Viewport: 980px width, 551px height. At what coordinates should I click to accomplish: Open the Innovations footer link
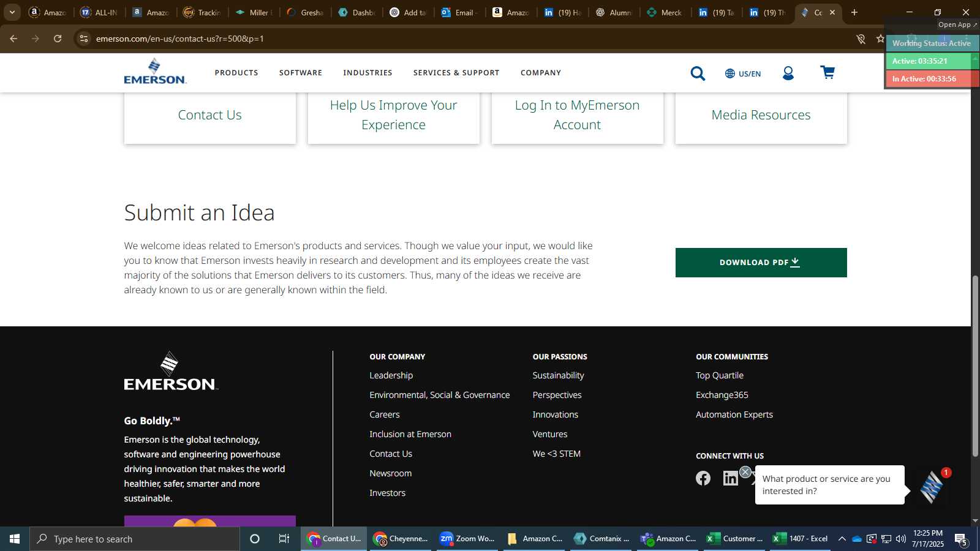(555, 414)
